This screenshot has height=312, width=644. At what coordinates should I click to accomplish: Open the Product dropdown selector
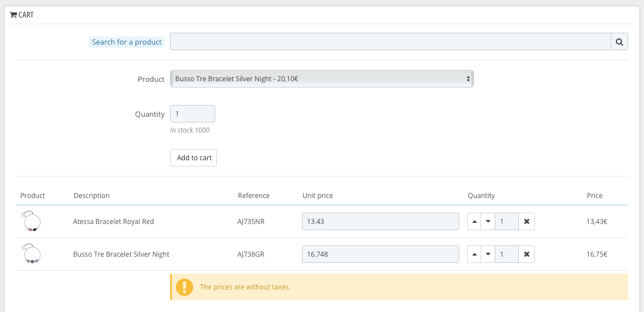pos(322,79)
